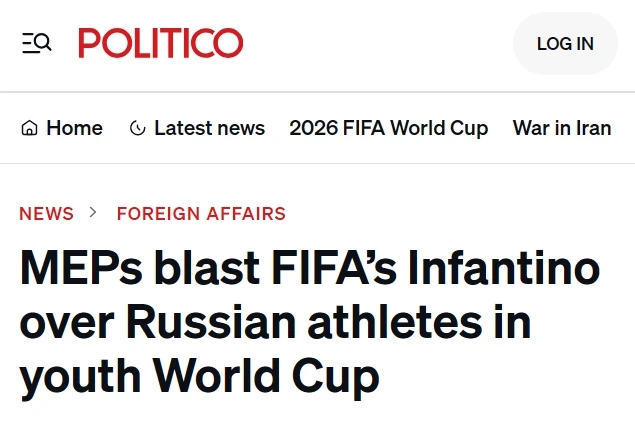Click the word 'Russian' in the headline
Screen dimensions: 635x426
click(x=211, y=322)
